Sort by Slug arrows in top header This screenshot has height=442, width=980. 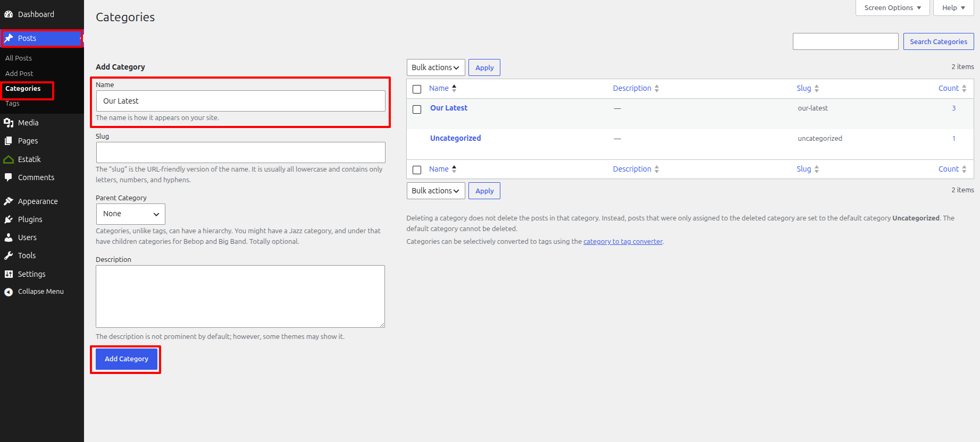[817, 88]
